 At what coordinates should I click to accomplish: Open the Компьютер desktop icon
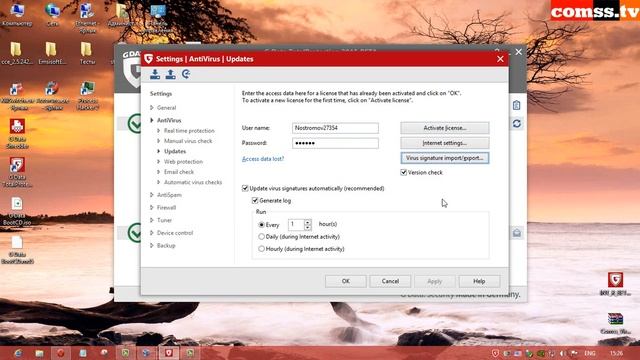(x=17, y=15)
